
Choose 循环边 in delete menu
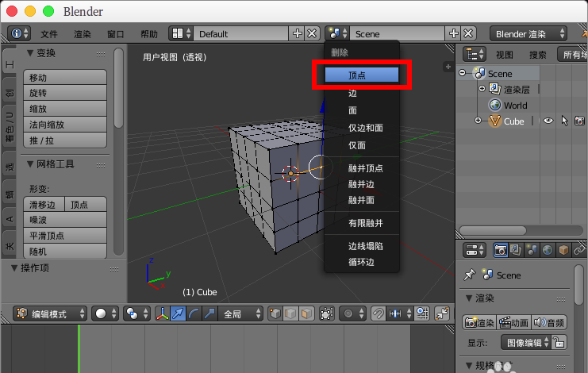point(362,262)
